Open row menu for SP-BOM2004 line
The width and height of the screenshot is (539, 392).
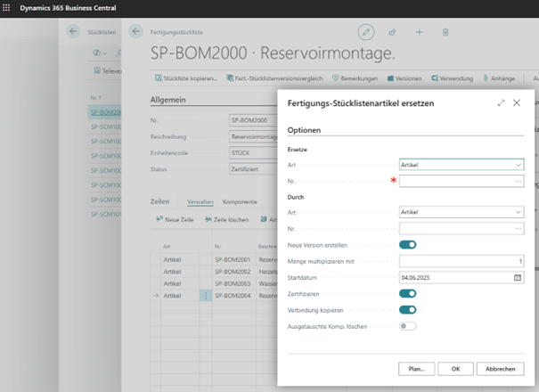(x=206, y=296)
